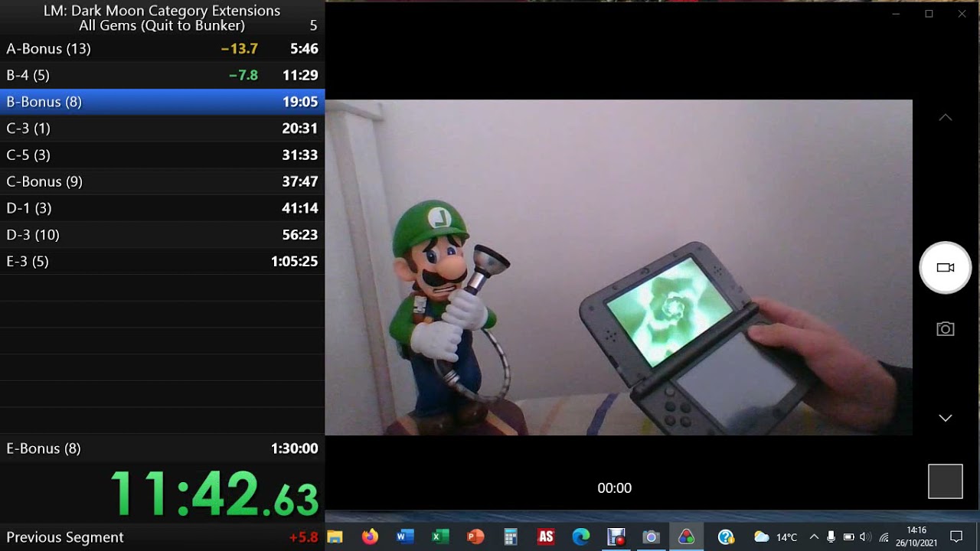Click the E-3 (5) split

tap(162, 262)
